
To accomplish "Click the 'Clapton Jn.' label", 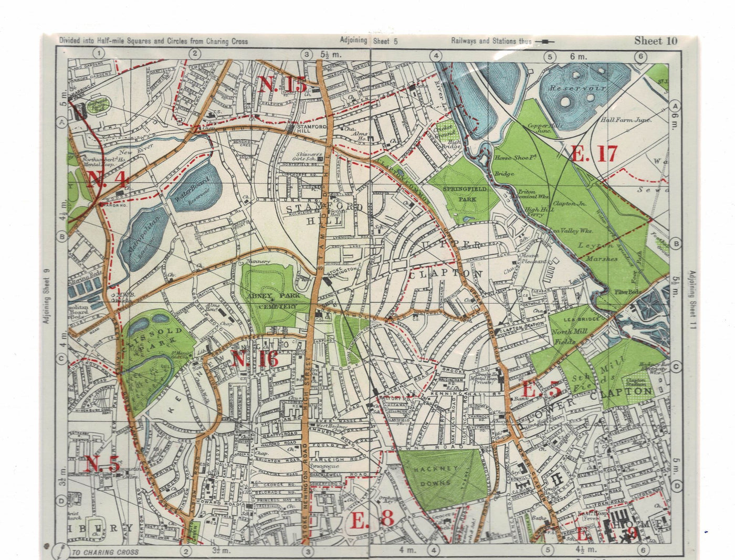I will pos(570,204).
